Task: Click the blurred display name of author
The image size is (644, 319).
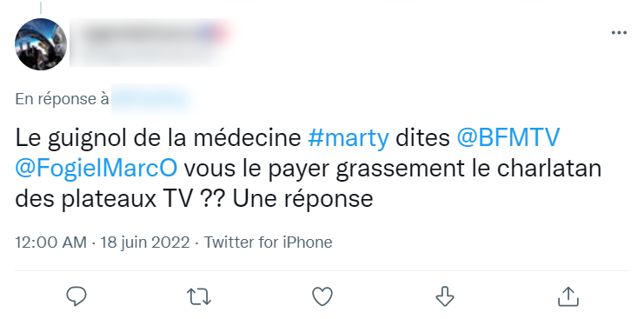Action: tap(152, 42)
